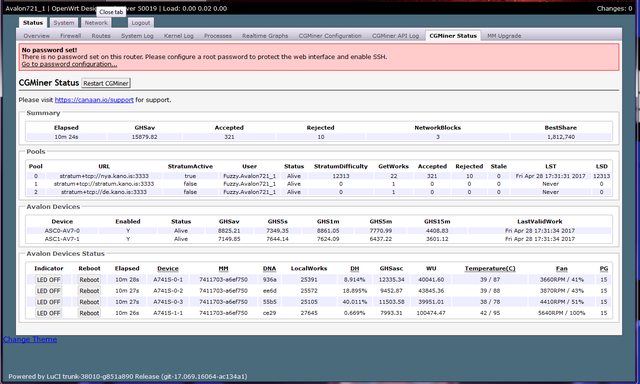Viewport: 640px width, 384px height.
Task: Toggle LED OFF for device A741S-0-1
Action: (48, 280)
